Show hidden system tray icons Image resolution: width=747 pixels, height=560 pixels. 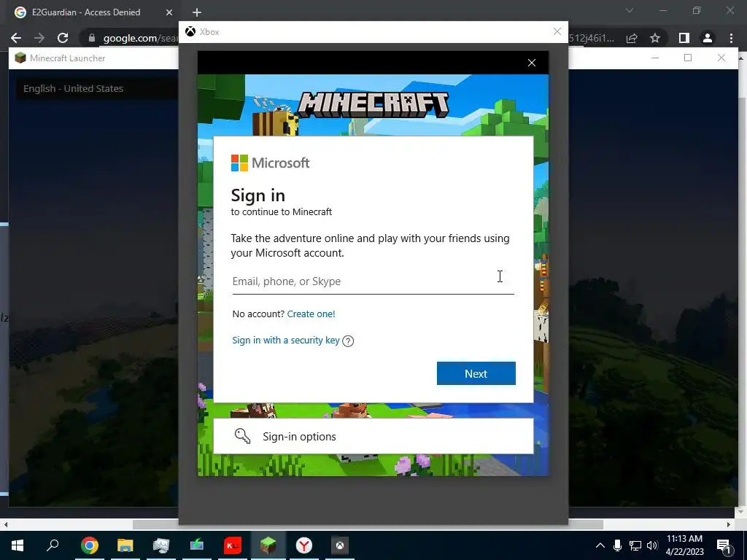(600, 545)
